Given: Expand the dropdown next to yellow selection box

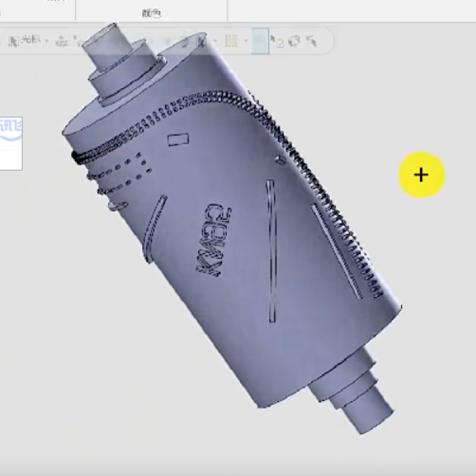Looking at the screenshot, I should [245, 42].
